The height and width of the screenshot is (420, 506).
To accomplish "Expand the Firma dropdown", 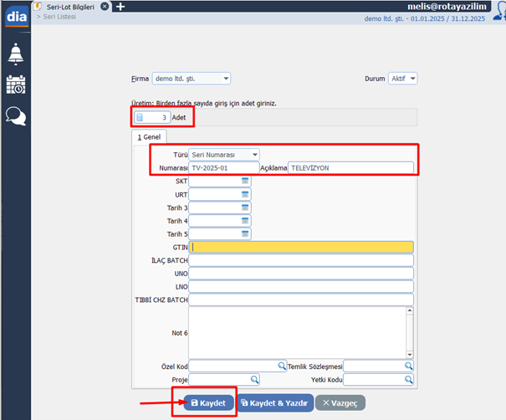I will (x=226, y=79).
